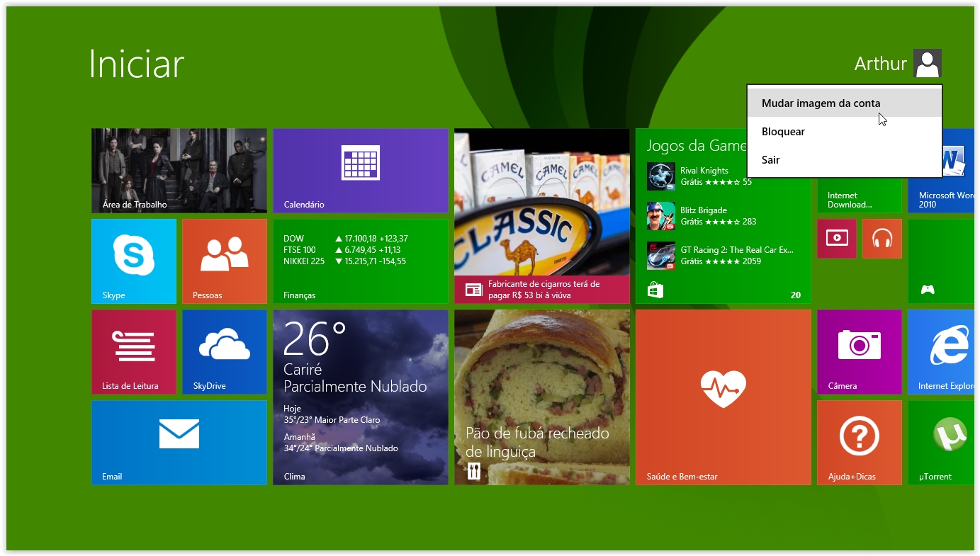Click the Hoje forecast line
980x556 pixels.
click(332, 414)
